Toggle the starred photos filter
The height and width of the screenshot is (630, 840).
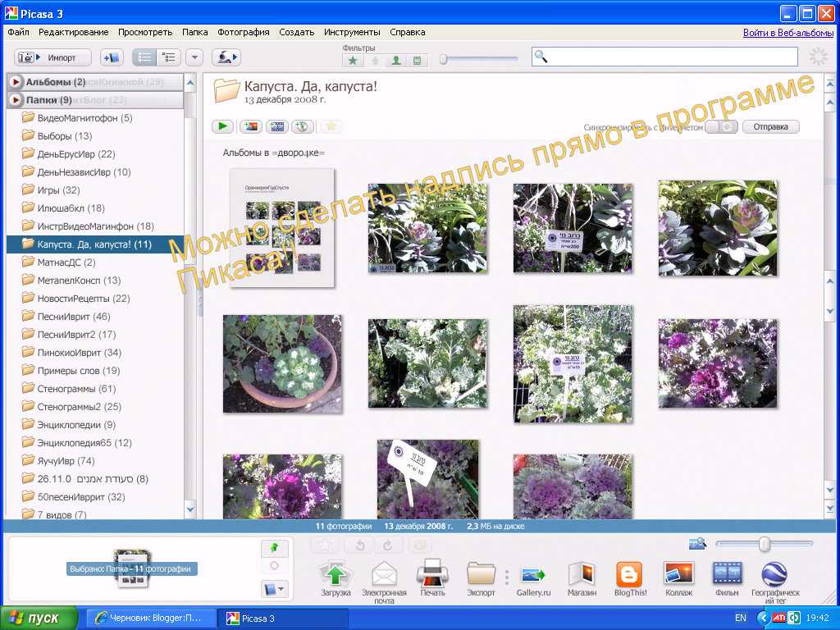pyautogui.click(x=353, y=60)
